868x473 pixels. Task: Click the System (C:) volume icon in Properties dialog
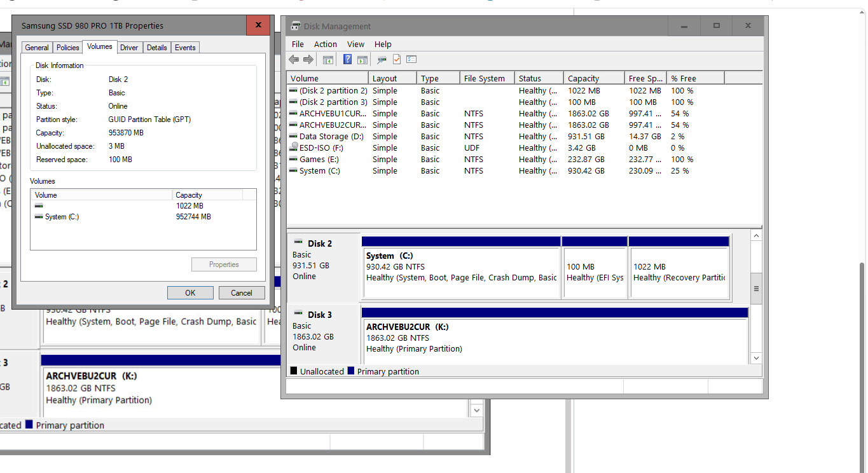pyautogui.click(x=39, y=217)
